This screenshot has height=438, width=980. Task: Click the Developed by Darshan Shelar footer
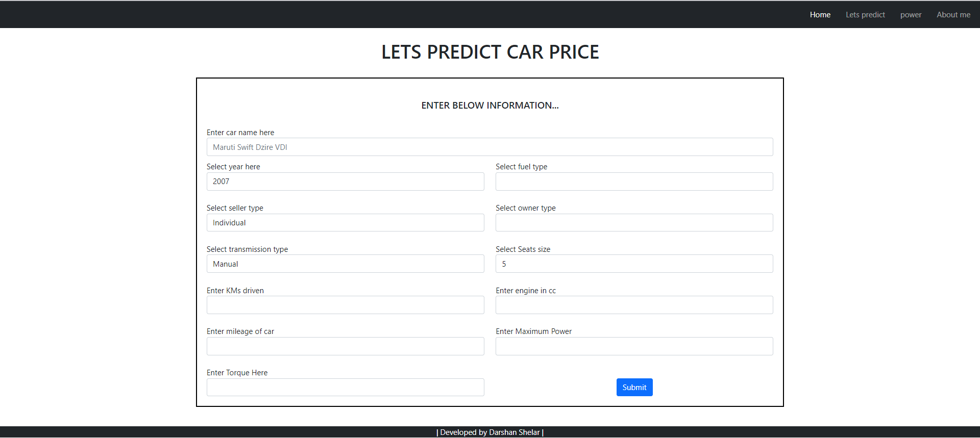[490, 432]
